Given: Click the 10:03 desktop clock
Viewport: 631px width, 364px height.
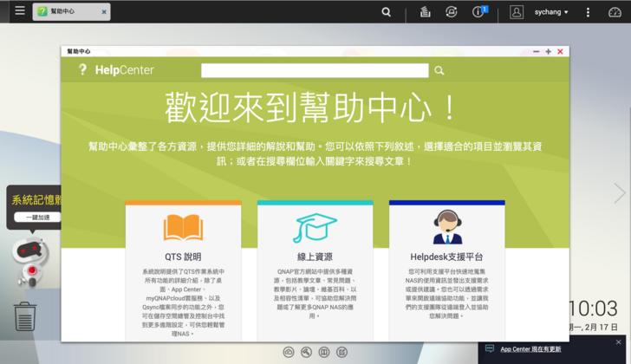Looking at the screenshot, I should point(594,309).
